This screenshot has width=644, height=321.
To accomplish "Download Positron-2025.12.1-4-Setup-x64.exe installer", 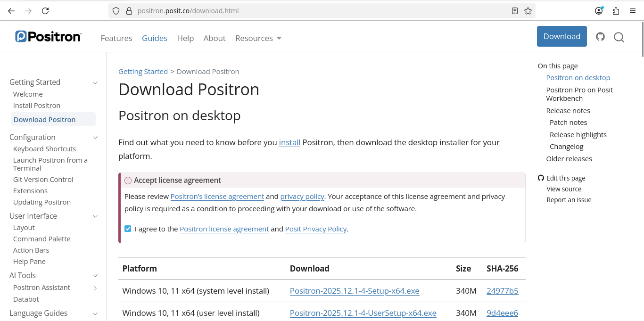I will pos(355,291).
